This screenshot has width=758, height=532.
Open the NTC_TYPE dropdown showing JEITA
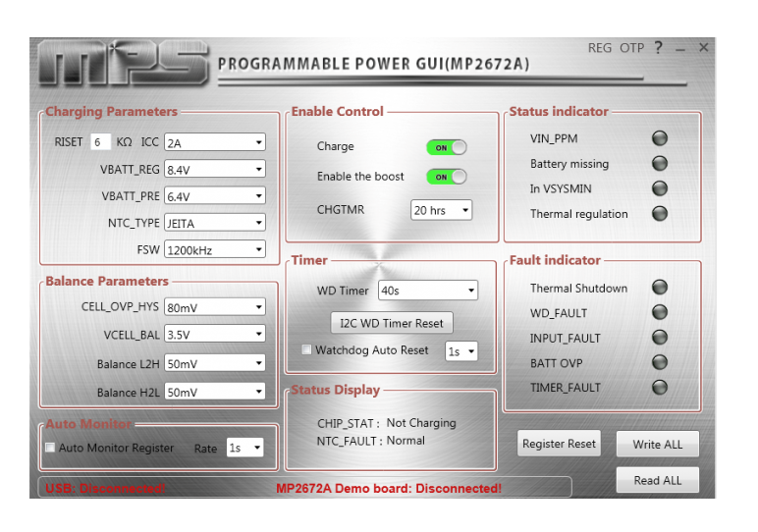[215, 223]
